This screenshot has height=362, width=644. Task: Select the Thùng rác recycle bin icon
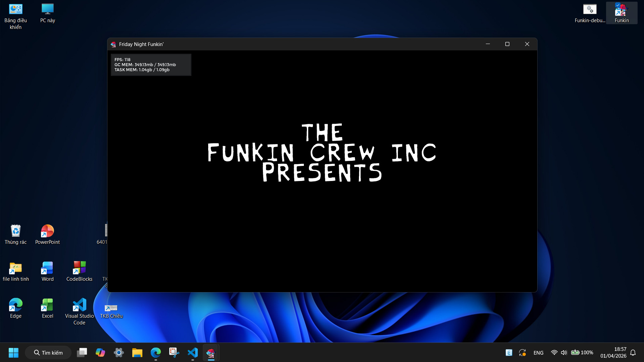pos(15,235)
